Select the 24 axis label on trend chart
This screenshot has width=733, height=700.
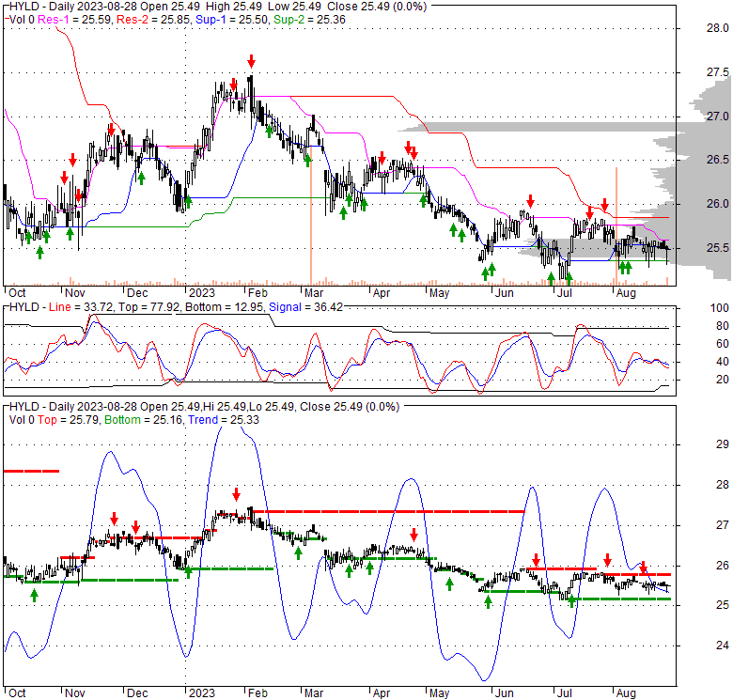pos(723,646)
